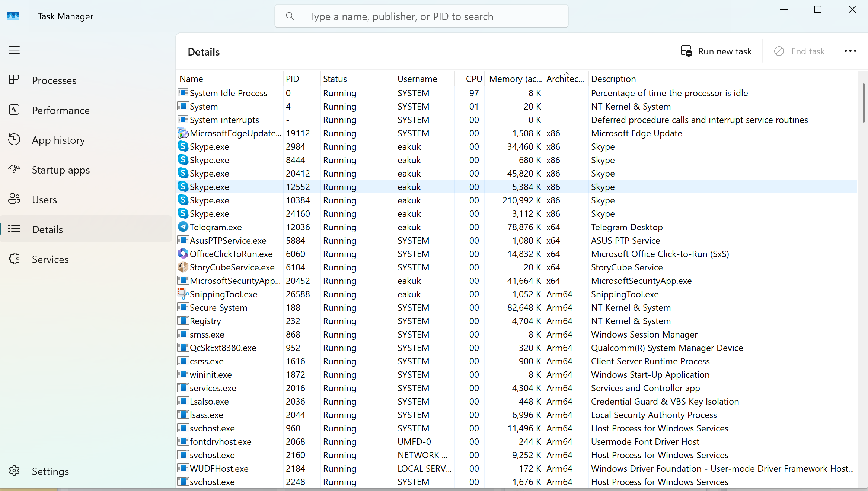Click the Users people icon
This screenshot has height=491, width=868.
point(14,199)
